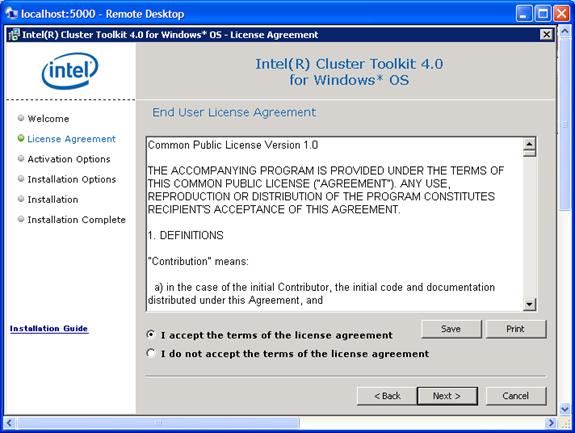Click the Activation Options step bullet
The image size is (575, 433).
(21, 158)
